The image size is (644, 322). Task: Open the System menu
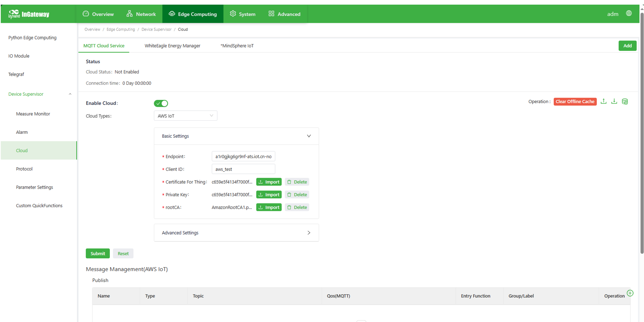[x=243, y=14]
